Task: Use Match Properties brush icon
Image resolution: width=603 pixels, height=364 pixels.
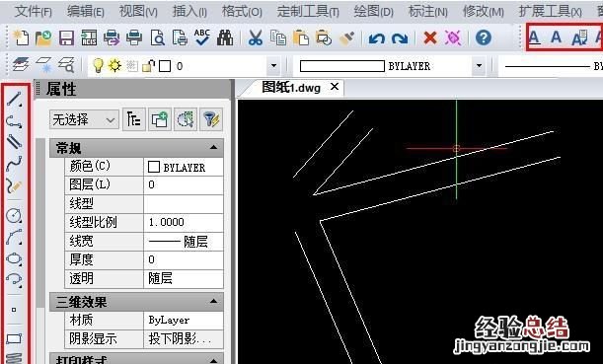Action: point(346,38)
